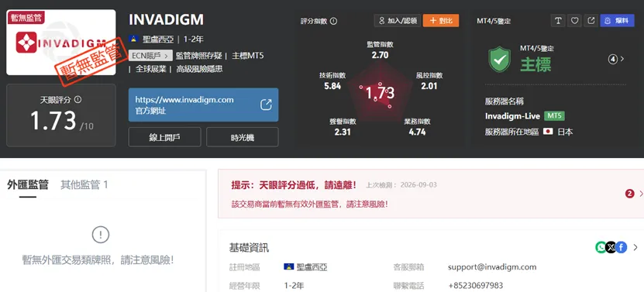Viewport: 644px width, 292px height.
Task: Click the info icon beside 評分指數
Action: coord(333,21)
